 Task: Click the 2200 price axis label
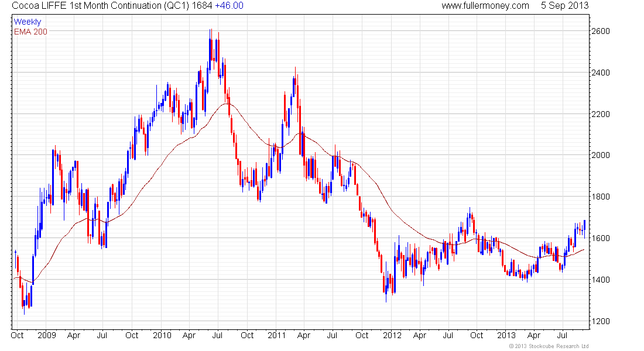[x=601, y=114]
